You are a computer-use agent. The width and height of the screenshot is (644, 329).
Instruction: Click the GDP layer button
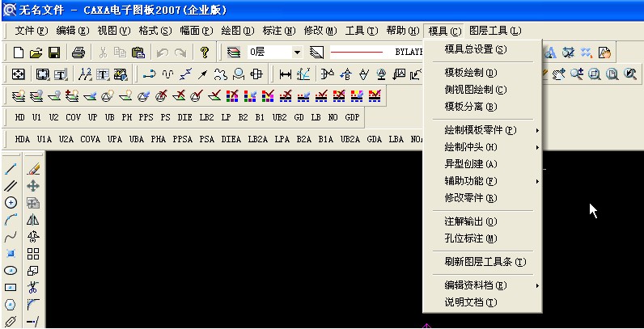(x=353, y=117)
